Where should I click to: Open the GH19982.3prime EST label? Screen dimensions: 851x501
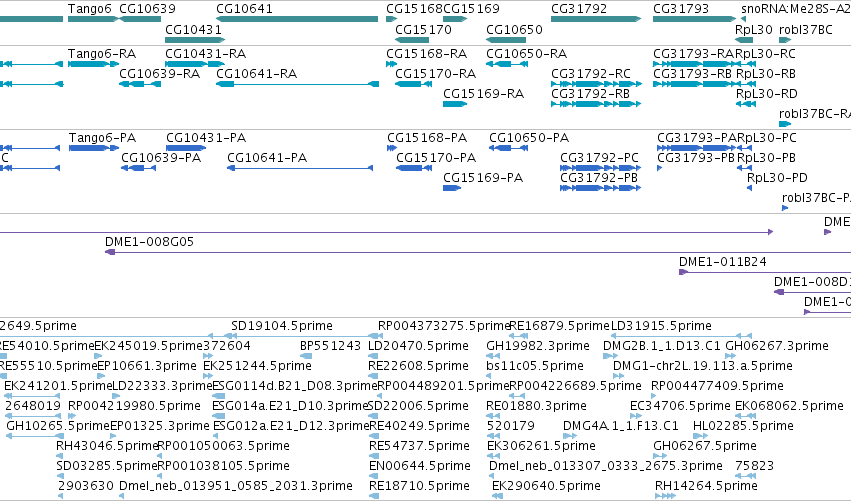click(537, 346)
